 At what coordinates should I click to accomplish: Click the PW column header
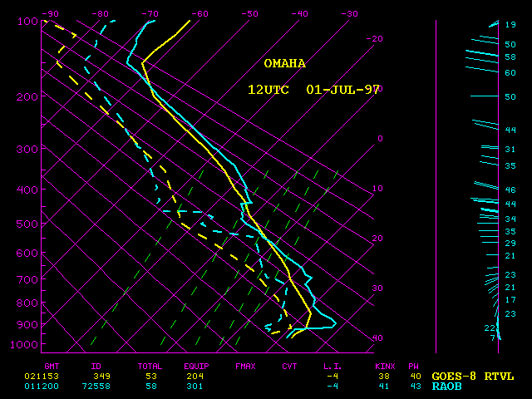414,367
